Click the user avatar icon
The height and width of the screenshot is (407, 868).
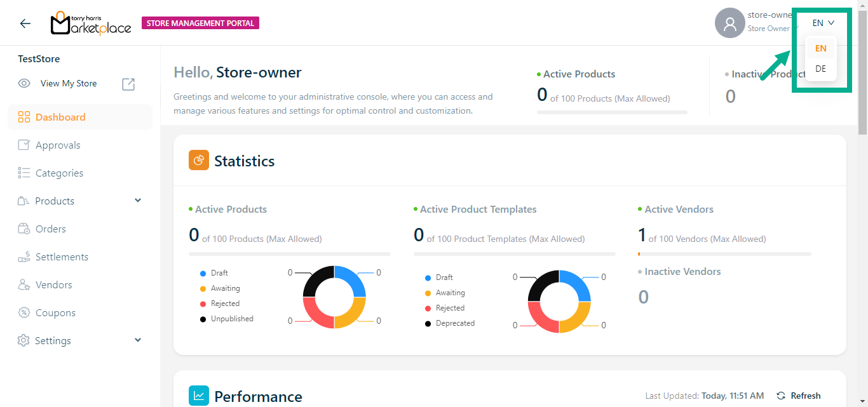tap(729, 23)
